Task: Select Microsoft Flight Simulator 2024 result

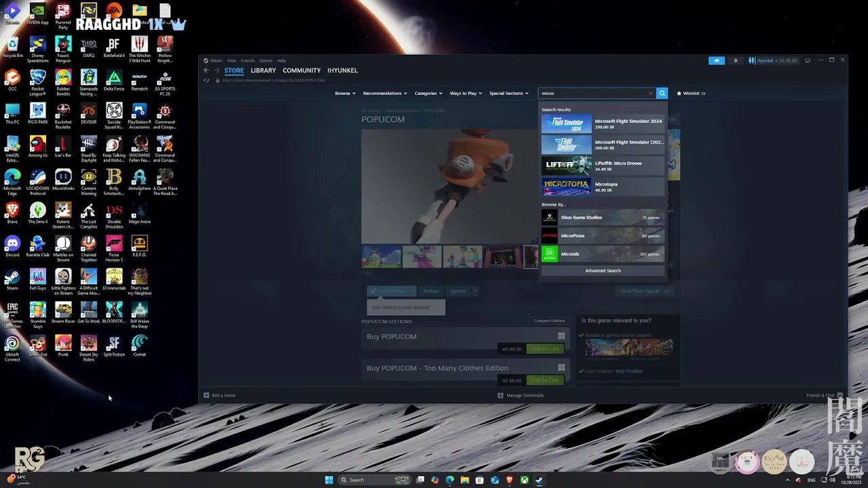Action: (x=603, y=124)
